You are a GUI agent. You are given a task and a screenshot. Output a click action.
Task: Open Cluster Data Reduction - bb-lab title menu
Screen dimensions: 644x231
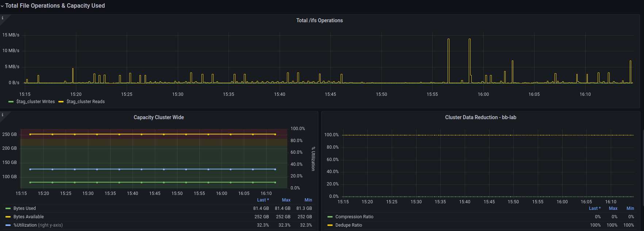pos(480,117)
